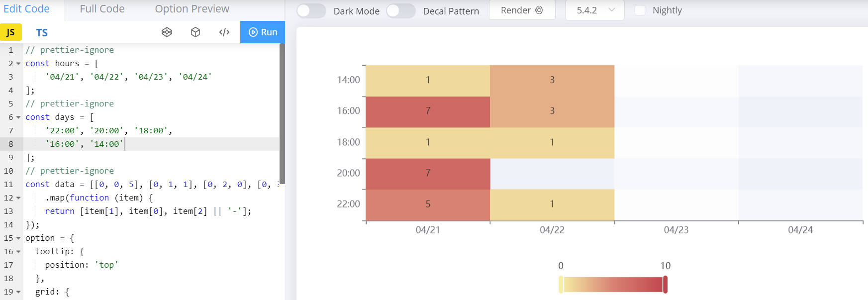Image resolution: width=868 pixels, height=300 pixels.
Task: Open the version 5.4.2 dropdown
Action: click(594, 10)
